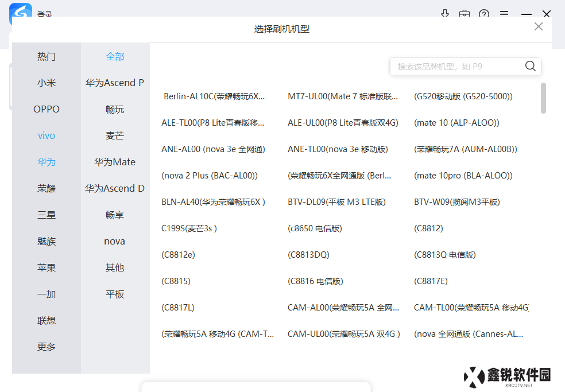Image resolution: width=565 pixels, height=392 pixels.
Task: Choose C199S(麦芒3s )
Action: coord(189,228)
